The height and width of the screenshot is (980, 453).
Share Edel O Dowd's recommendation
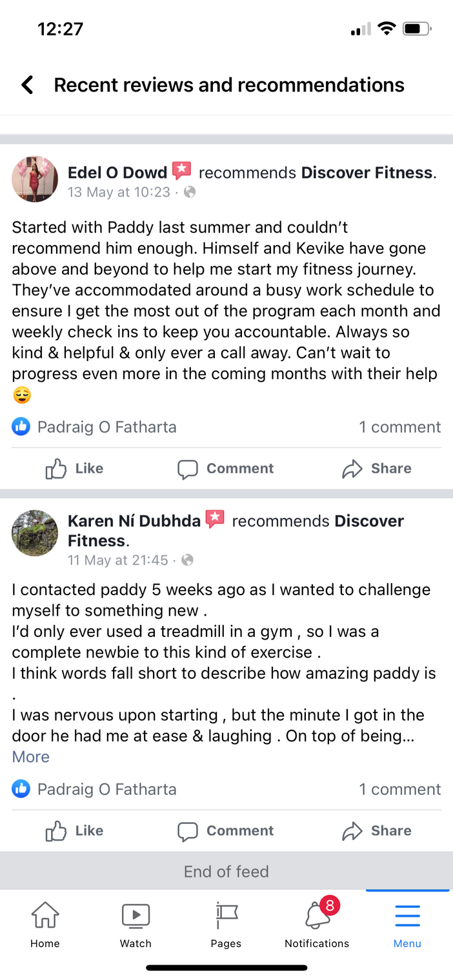point(377,469)
